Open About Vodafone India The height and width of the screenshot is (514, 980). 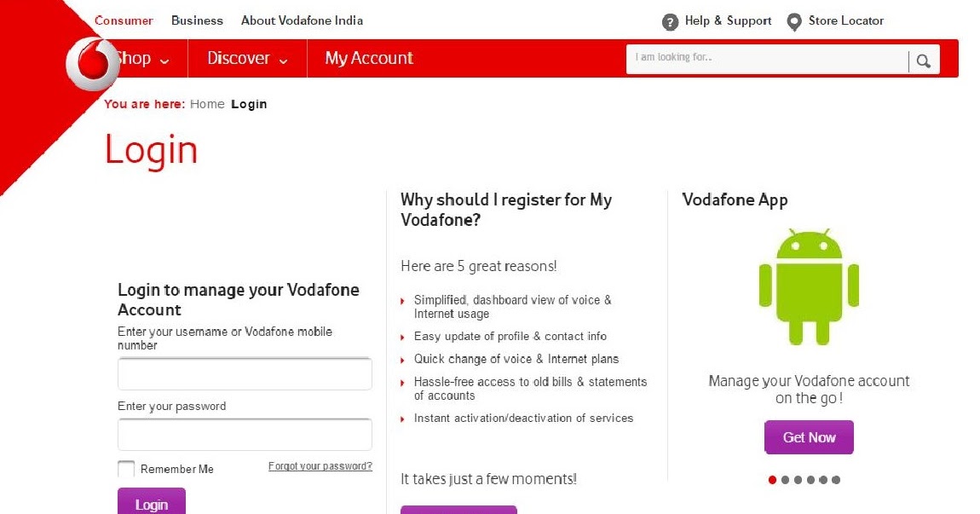302,20
